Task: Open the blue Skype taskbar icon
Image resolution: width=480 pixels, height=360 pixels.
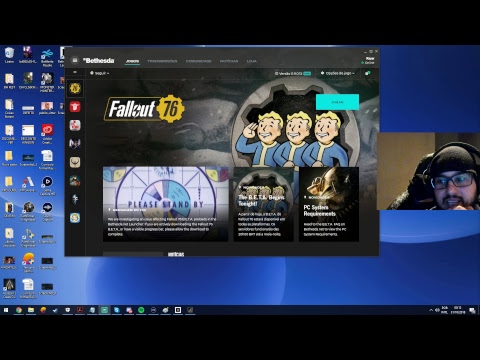Action: coord(117,310)
